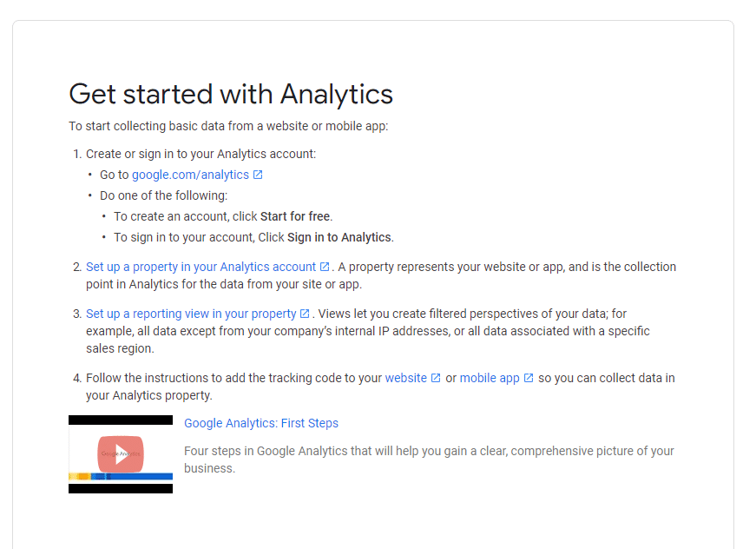Image resolution: width=756 pixels, height=549 pixels.
Task: Click external link icon next to google.com/analytics
Action: (258, 175)
